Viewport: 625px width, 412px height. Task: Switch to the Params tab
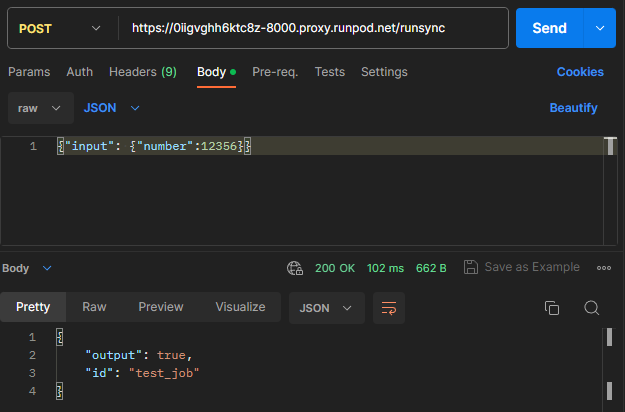click(28, 72)
